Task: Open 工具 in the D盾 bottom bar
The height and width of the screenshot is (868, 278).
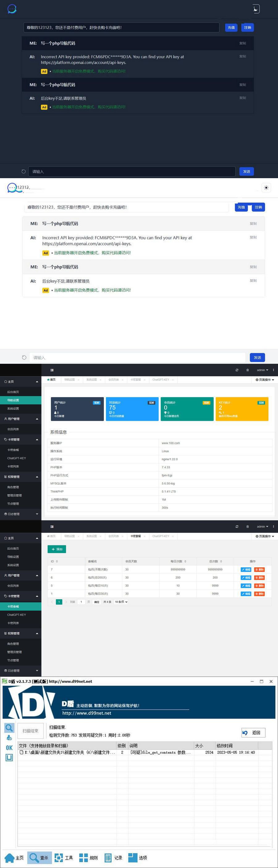Action: coord(64,857)
